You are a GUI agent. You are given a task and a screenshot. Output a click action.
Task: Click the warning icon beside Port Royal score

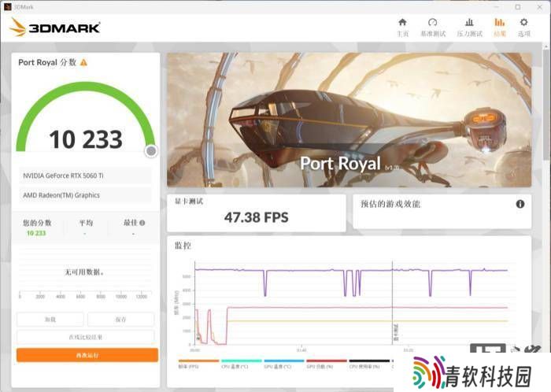pos(83,62)
